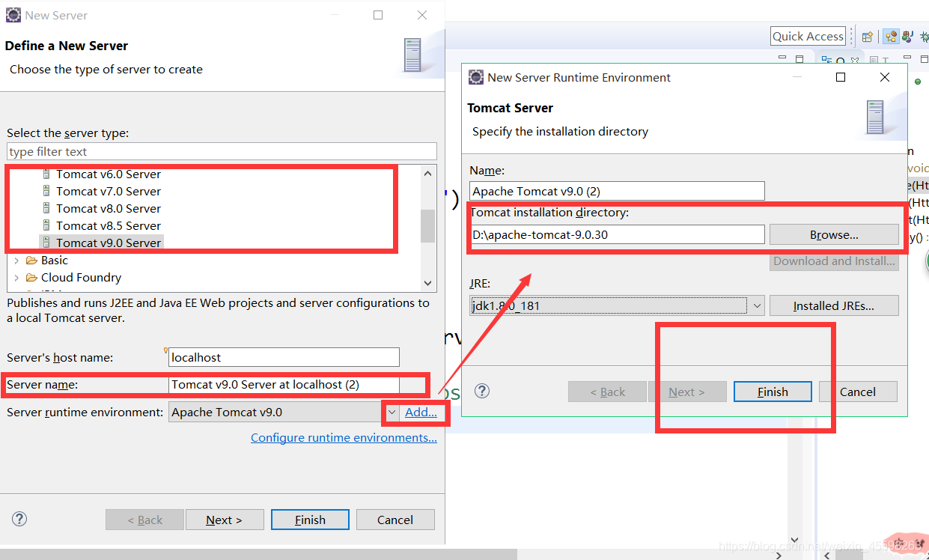Click the New Server help icon

(19, 519)
